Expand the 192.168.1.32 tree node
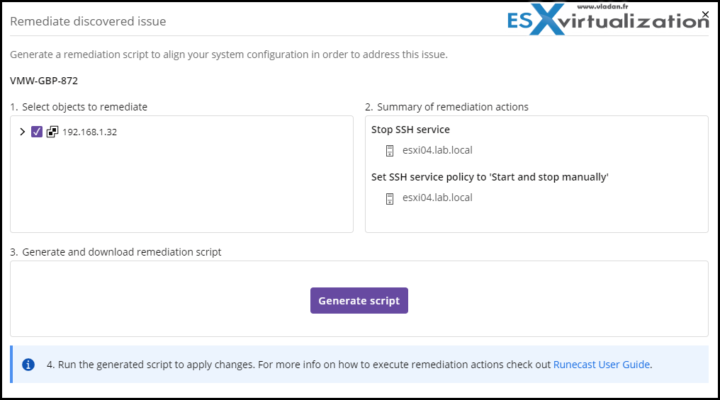This screenshot has width=720, height=400. click(x=22, y=132)
